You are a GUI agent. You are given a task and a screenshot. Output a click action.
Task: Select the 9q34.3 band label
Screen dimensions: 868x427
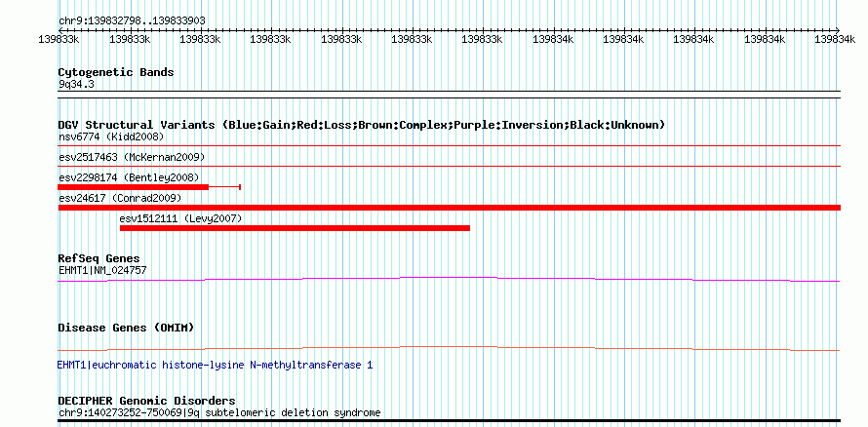76,84
